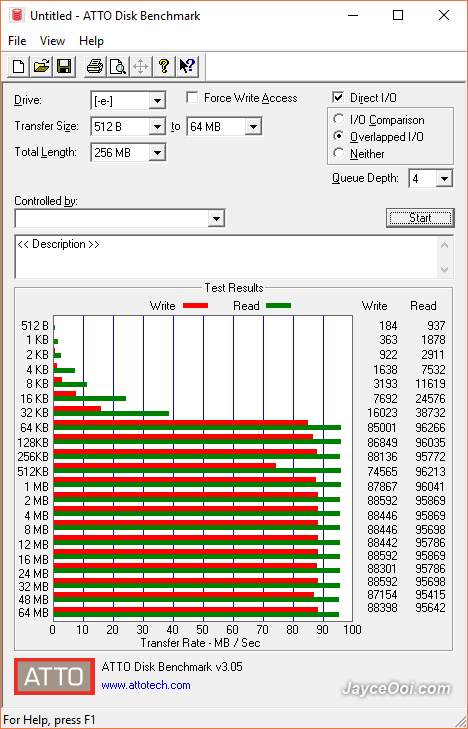The image size is (468, 729).
Task: Click the About question mark icon
Action: point(164,66)
